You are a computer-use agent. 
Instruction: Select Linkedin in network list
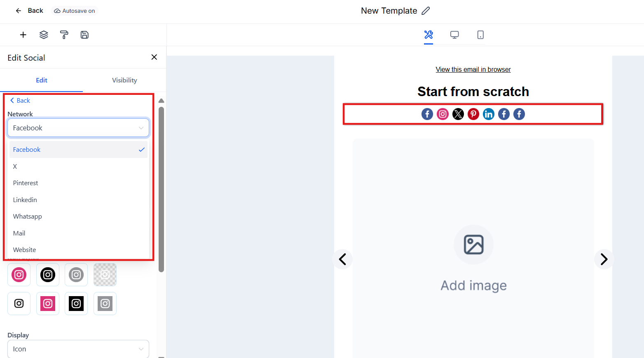pos(78,200)
